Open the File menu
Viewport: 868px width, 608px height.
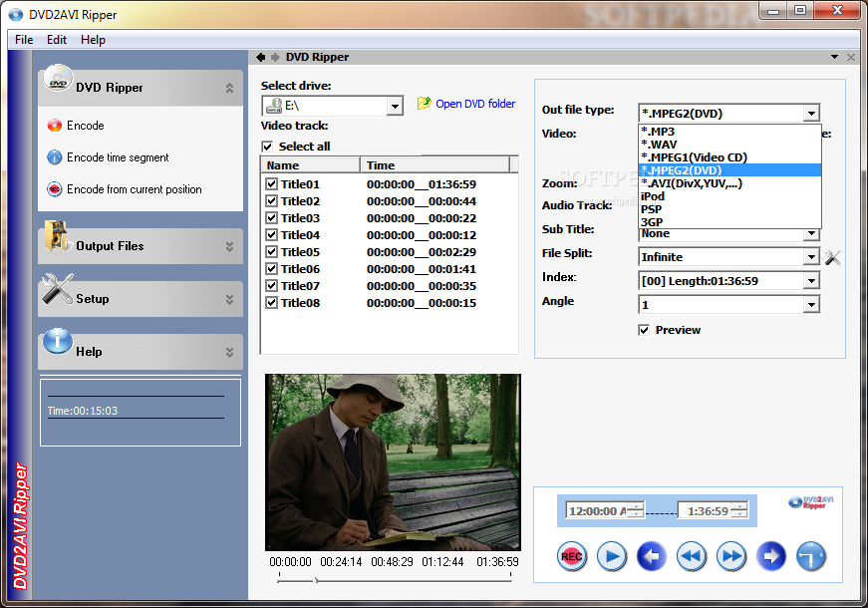24,40
